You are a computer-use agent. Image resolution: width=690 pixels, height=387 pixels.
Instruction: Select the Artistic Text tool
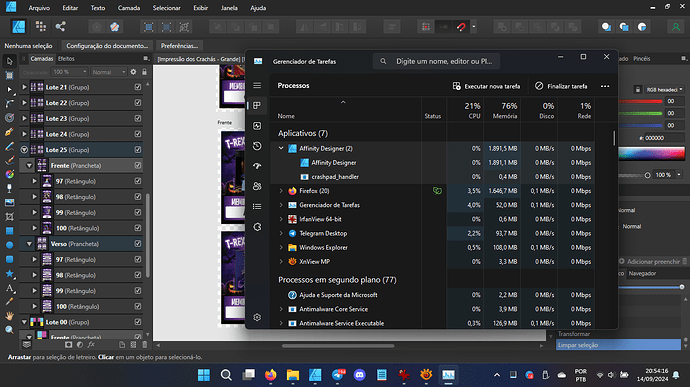tap(9, 288)
